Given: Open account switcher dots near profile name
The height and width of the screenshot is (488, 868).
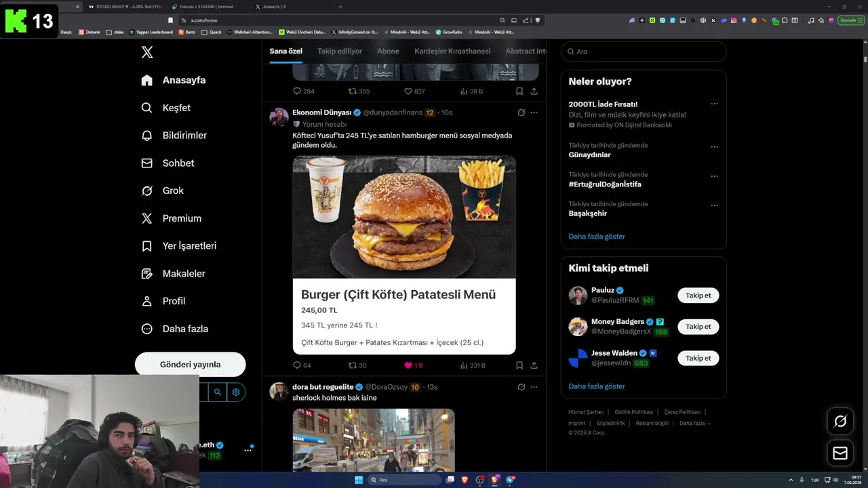Looking at the screenshot, I should click(x=248, y=450).
